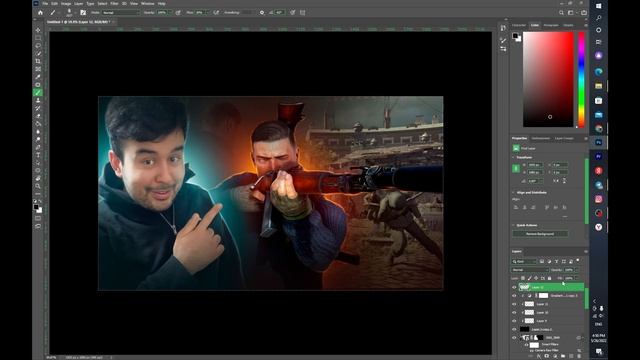Image resolution: width=640 pixels, height=360 pixels.
Task: Open smoothing options gear
Action: [262, 13]
